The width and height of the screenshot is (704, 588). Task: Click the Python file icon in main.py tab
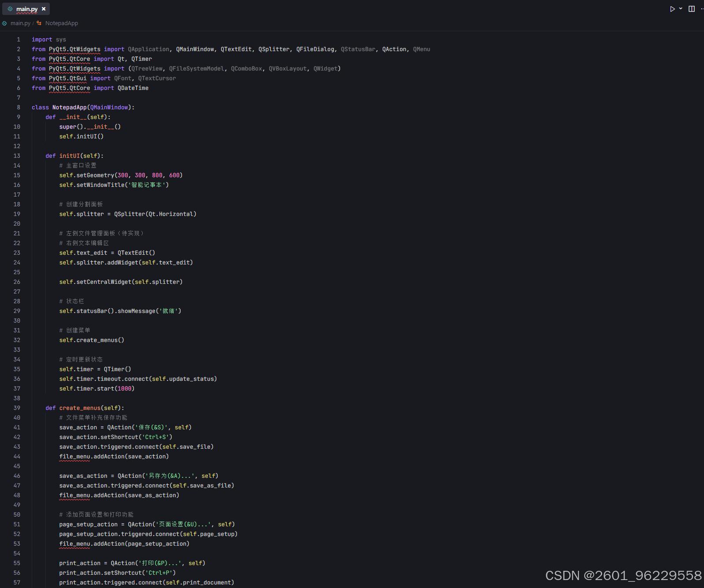[x=10, y=9]
